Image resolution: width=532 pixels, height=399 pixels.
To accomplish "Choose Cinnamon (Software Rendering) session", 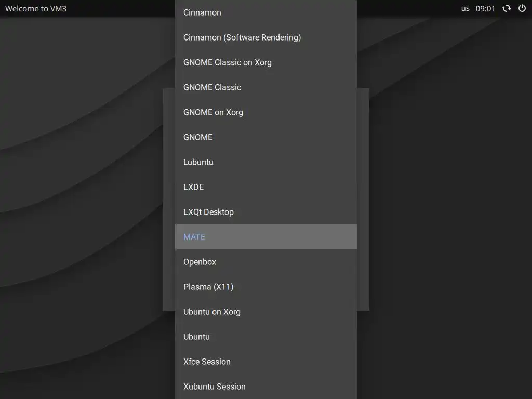I will coord(265,37).
